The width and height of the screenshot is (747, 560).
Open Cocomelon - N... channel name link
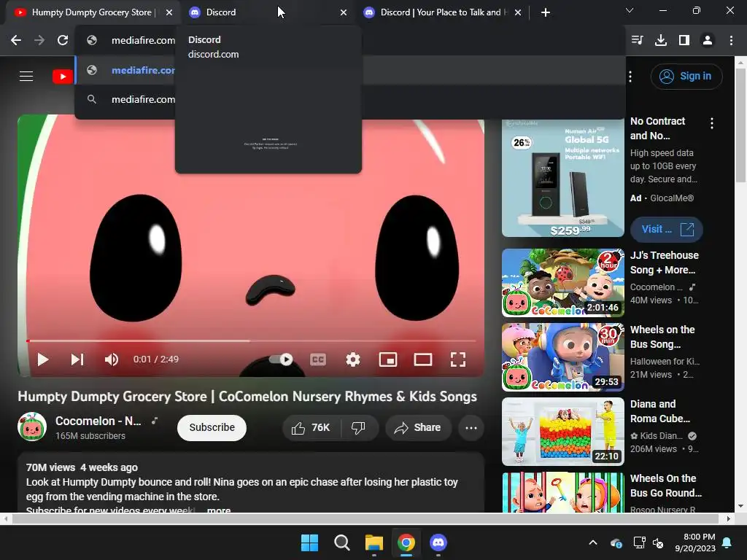pos(98,421)
